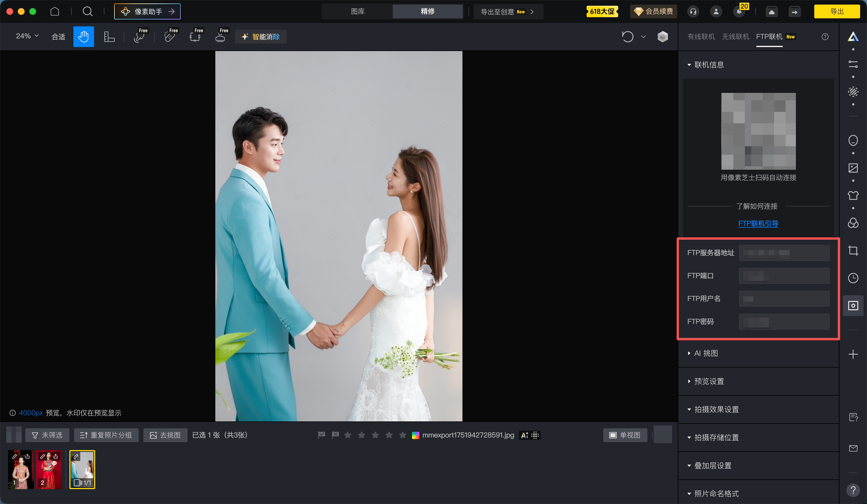
Task: Select thumbnail number 2 in filmstrip
Action: pos(49,469)
